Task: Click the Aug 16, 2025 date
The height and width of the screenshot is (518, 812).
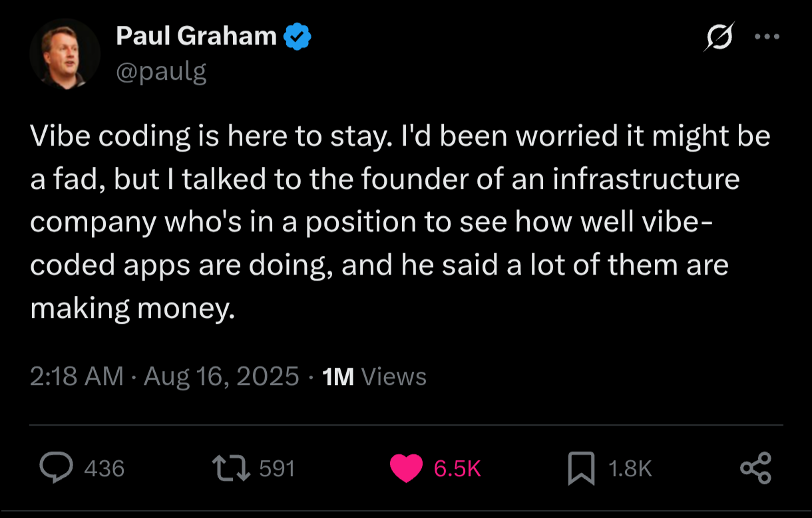Action: point(222,377)
